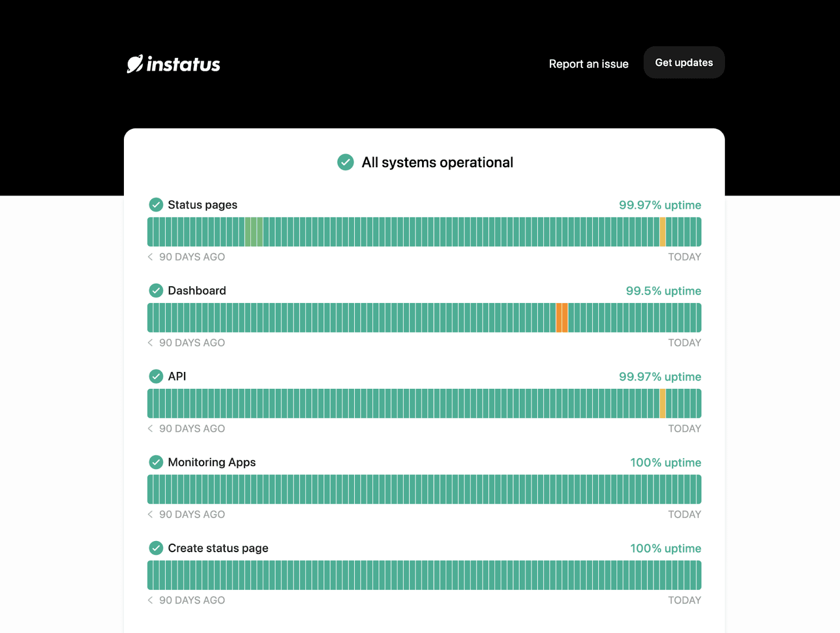The width and height of the screenshot is (840, 633).
Task: Click the check icon beside Monitoring Apps
Action: point(156,462)
